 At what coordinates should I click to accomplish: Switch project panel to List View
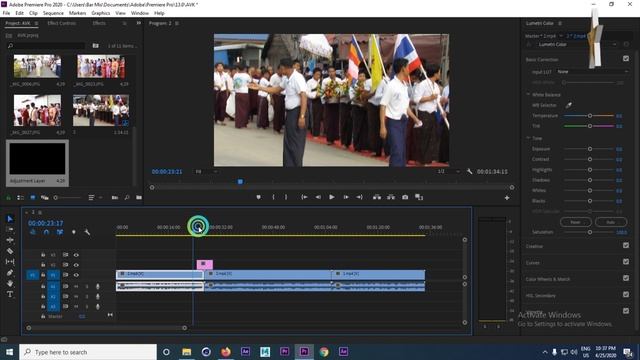[x=20, y=198]
